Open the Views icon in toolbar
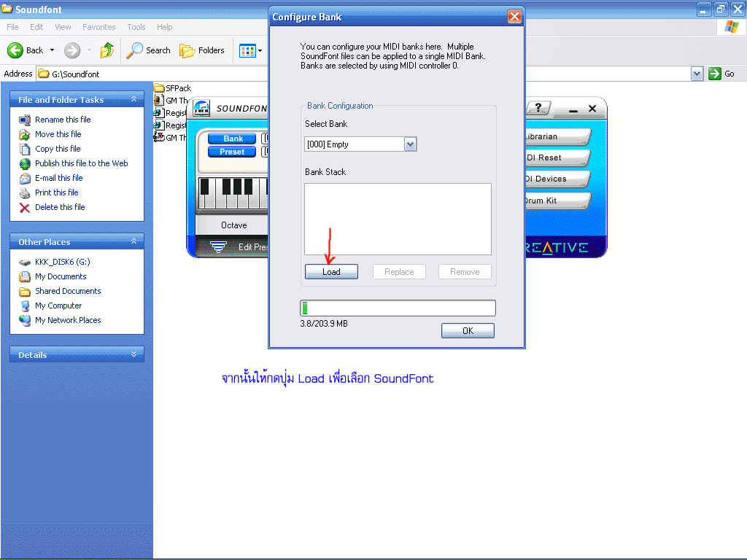 [247, 50]
